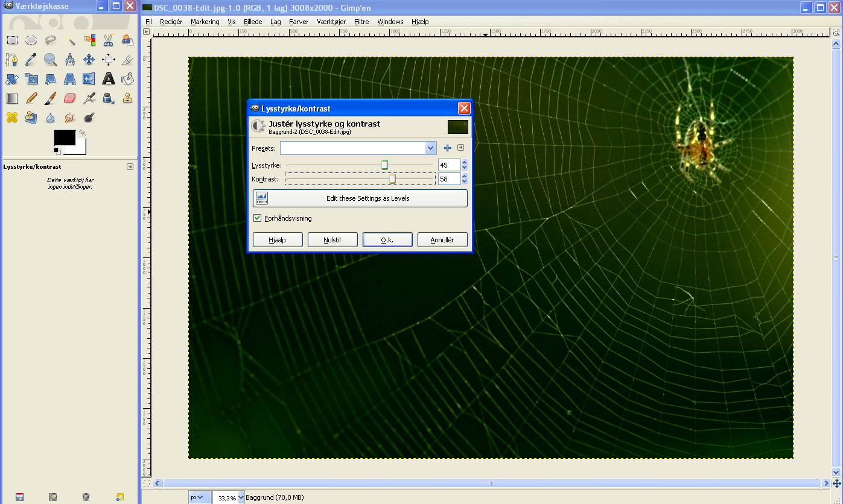This screenshot has height=504, width=843.
Task: Choose the Eraser tool
Action: tap(70, 98)
